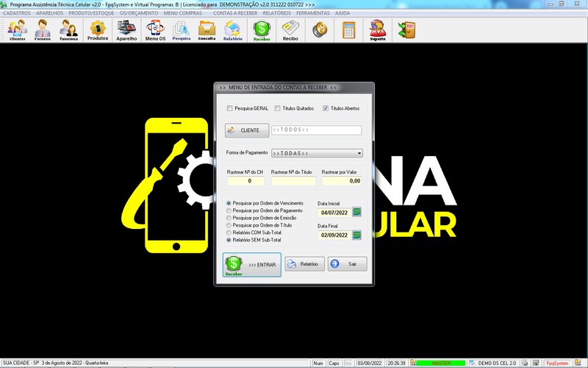The image size is (588, 368).
Task: Click the 20:26:39 clock in status bar
Action: 396,363
